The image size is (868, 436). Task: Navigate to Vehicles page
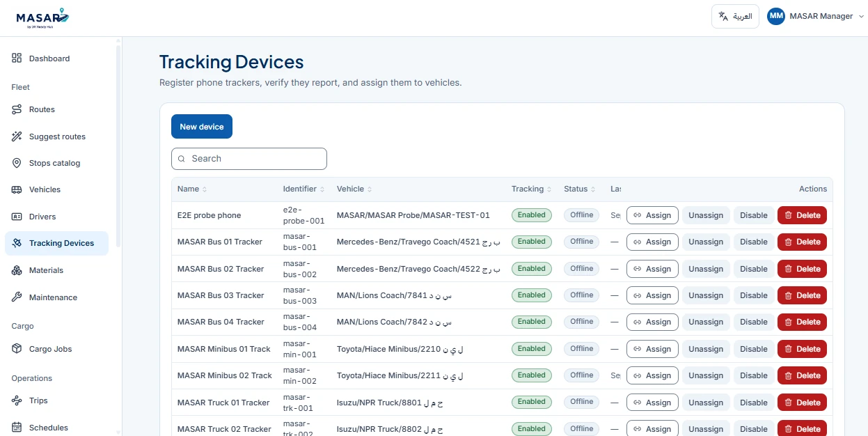pos(56,189)
